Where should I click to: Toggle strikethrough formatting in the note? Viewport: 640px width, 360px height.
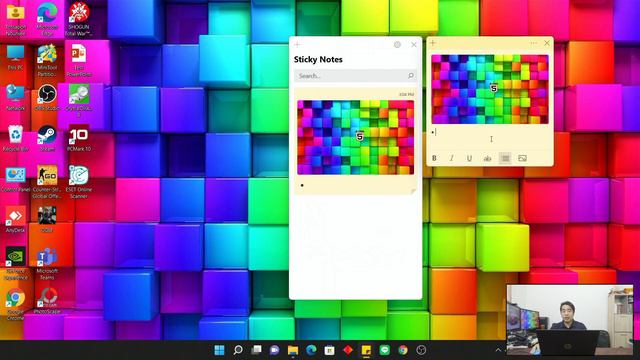coord(487,158)
